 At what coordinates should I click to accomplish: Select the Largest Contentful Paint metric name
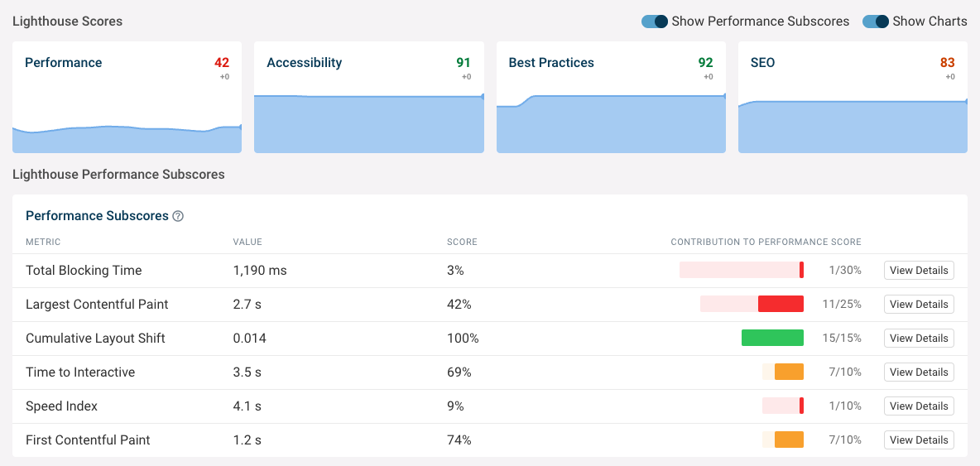pos(97,305)
